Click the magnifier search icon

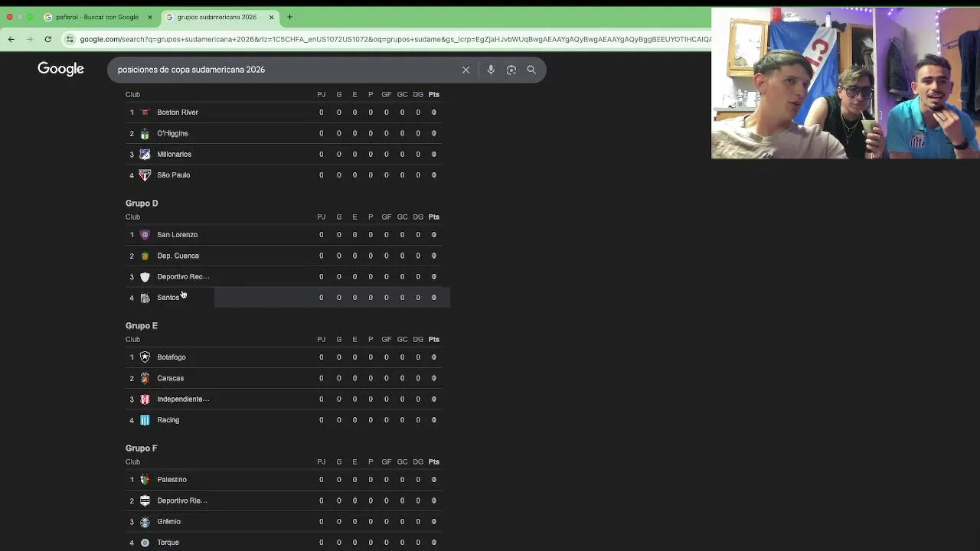pos(531,70)
